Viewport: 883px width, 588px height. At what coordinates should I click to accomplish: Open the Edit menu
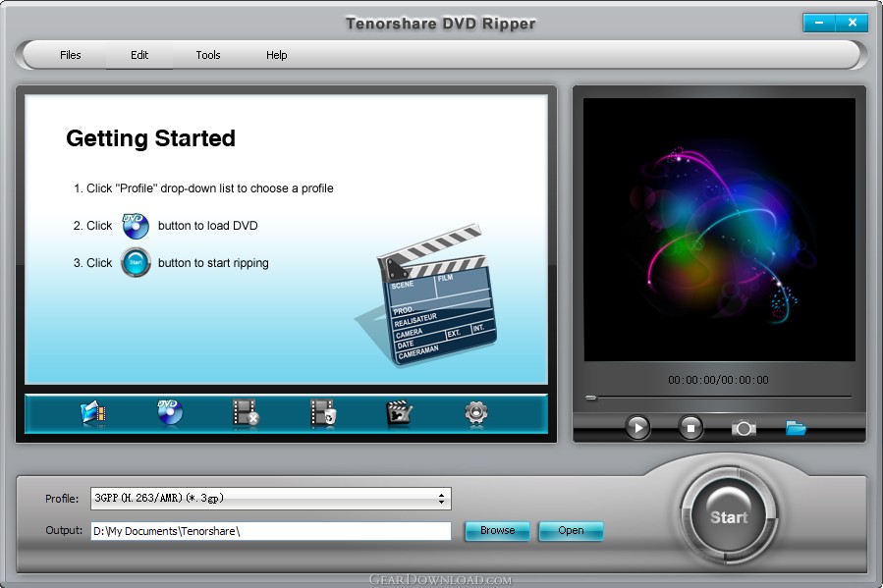coord(139,55)
